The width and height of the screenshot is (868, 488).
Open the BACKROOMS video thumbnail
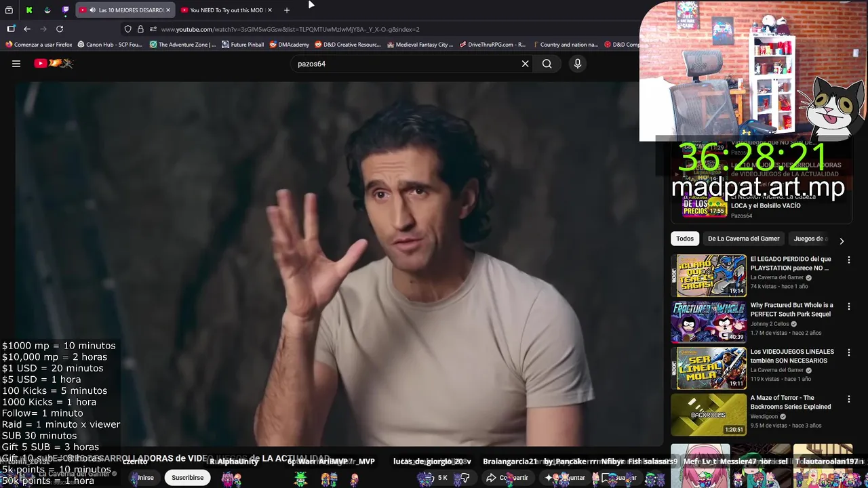pyautogui.click(x=709, y=414)
